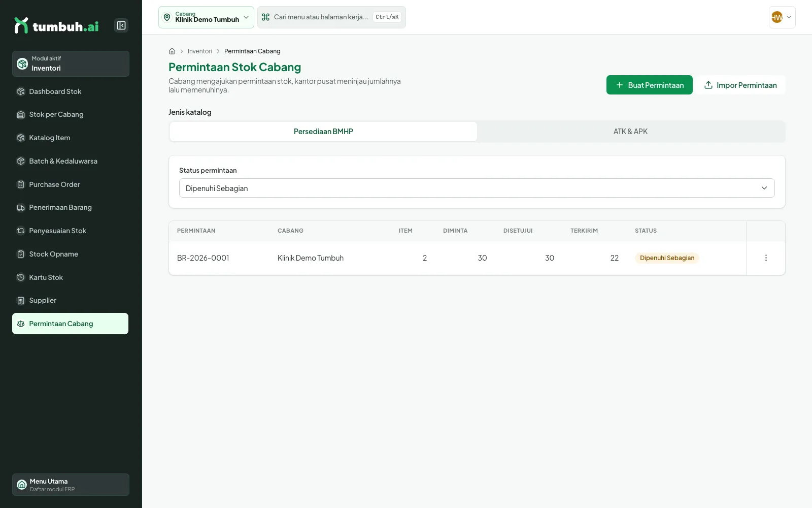
Task: Click the PERMINTAAN column header
Action: tap(196, 231)
